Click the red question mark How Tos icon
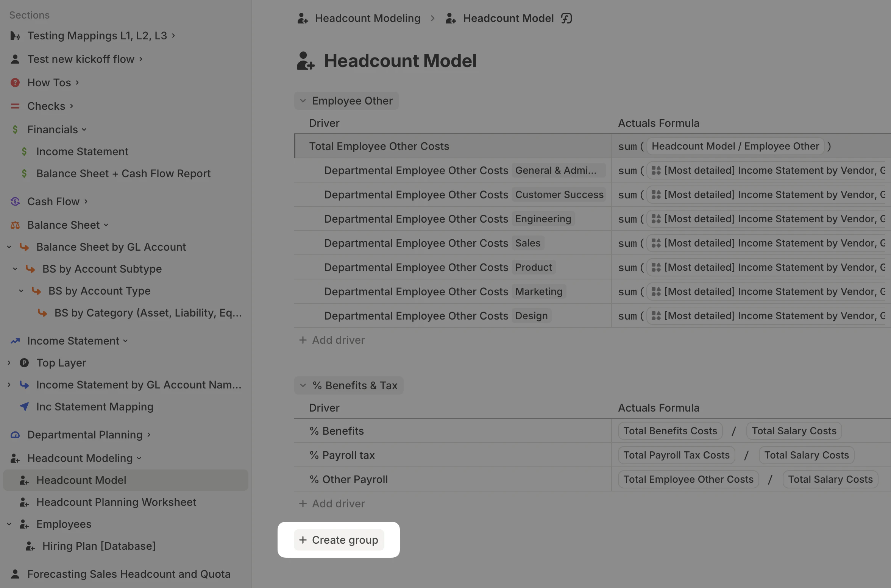The height and width of the screenshot is (588, 891). [x=15, y=83]
